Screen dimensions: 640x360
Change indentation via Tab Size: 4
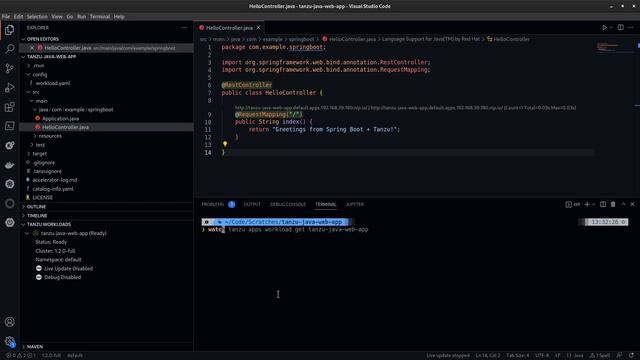(x=518, y=356)
